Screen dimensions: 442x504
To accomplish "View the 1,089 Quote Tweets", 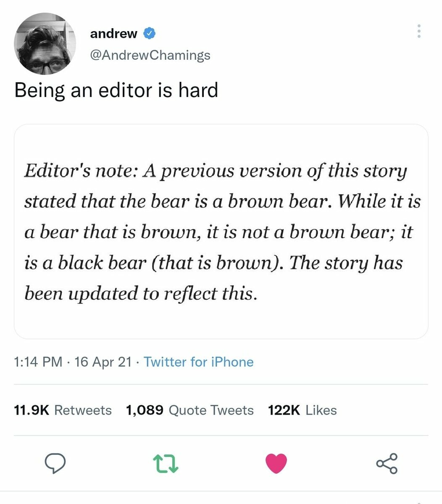I will [x=190, y=410].
